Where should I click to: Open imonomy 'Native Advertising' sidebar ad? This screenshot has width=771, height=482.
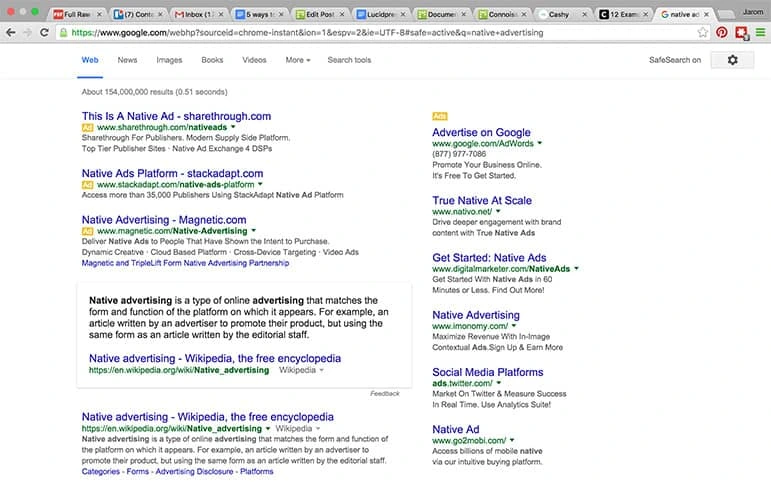(476, 315)
